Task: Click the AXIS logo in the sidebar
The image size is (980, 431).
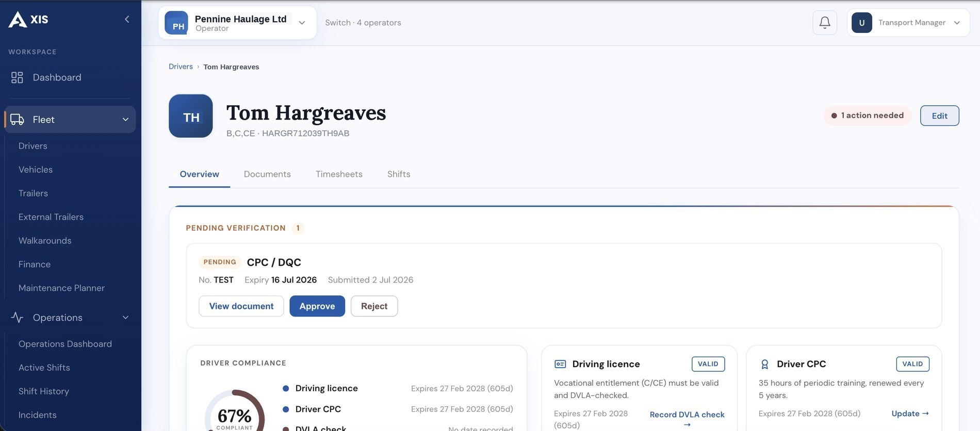Action: (28, 20)
